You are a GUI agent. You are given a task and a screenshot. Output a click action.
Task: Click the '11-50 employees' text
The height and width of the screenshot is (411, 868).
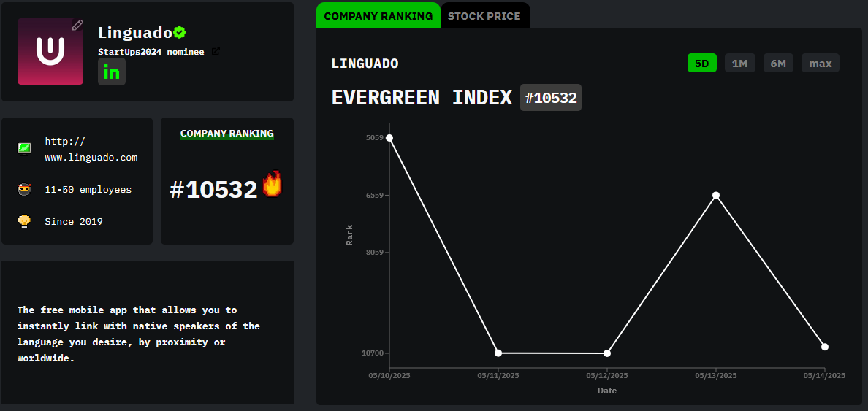[x=88, y=190]
